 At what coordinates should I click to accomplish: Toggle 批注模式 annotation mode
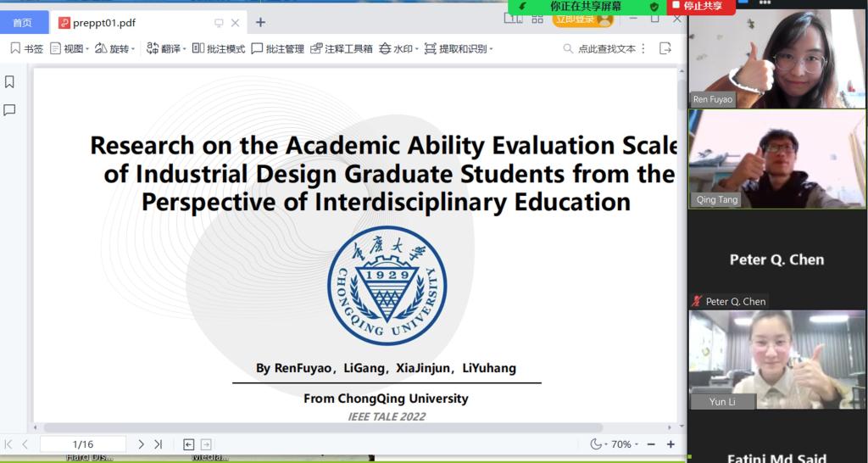[x=219, y=49]
